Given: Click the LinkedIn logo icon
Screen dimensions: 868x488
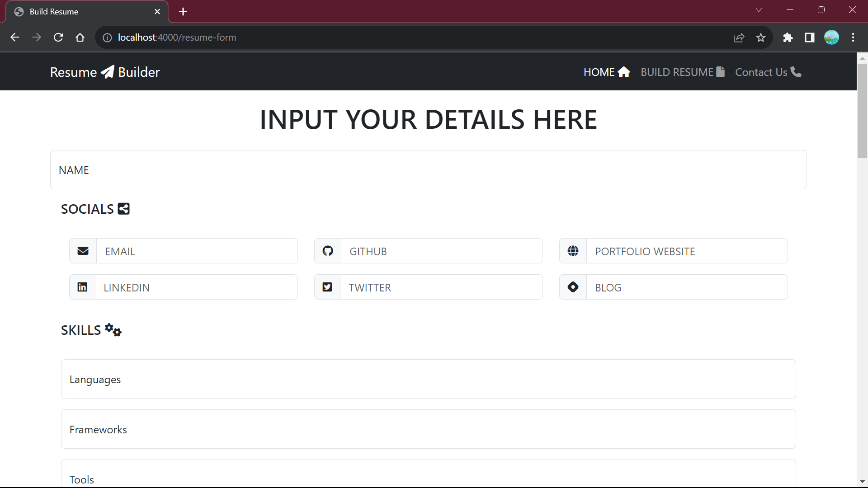Looking at the screenshot, I should [x=82, y=287].
